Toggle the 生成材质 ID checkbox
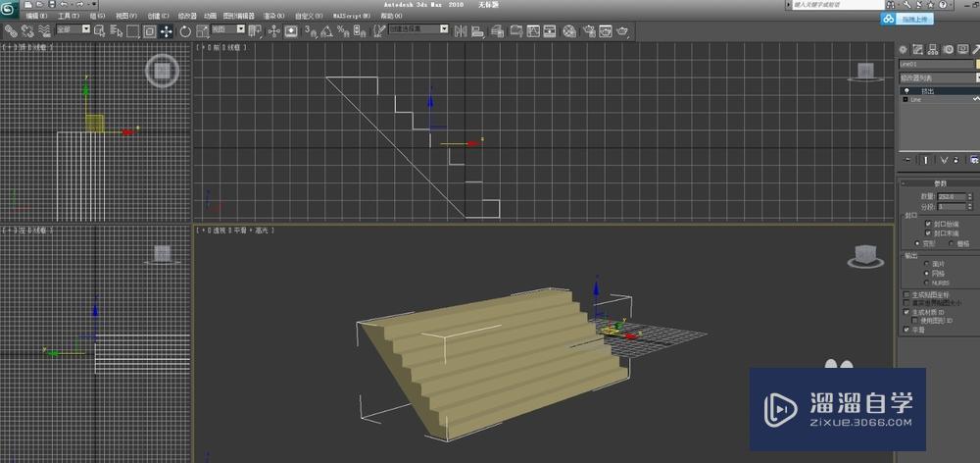 click(906, 312)
